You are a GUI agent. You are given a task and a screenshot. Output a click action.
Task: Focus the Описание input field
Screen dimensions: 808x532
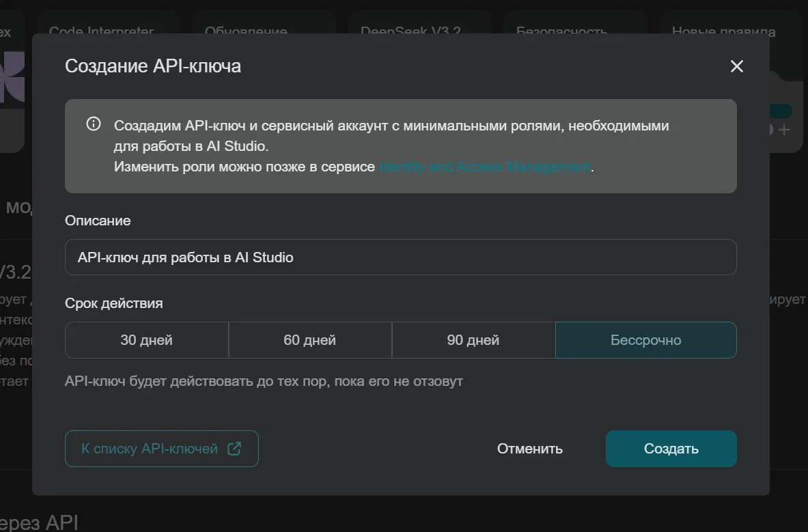tap(400, 257)
